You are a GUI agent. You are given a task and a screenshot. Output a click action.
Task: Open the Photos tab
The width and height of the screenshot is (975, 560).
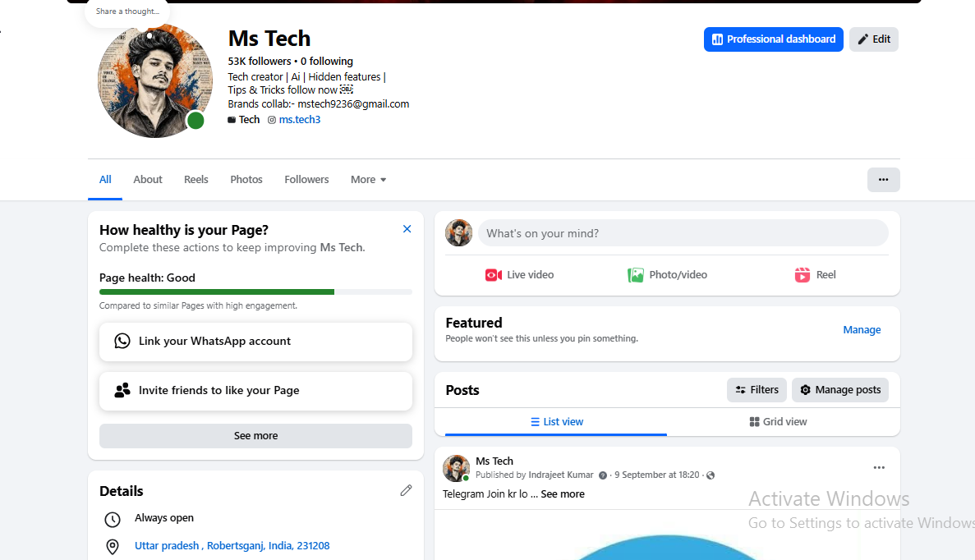(x=246, y=179)
